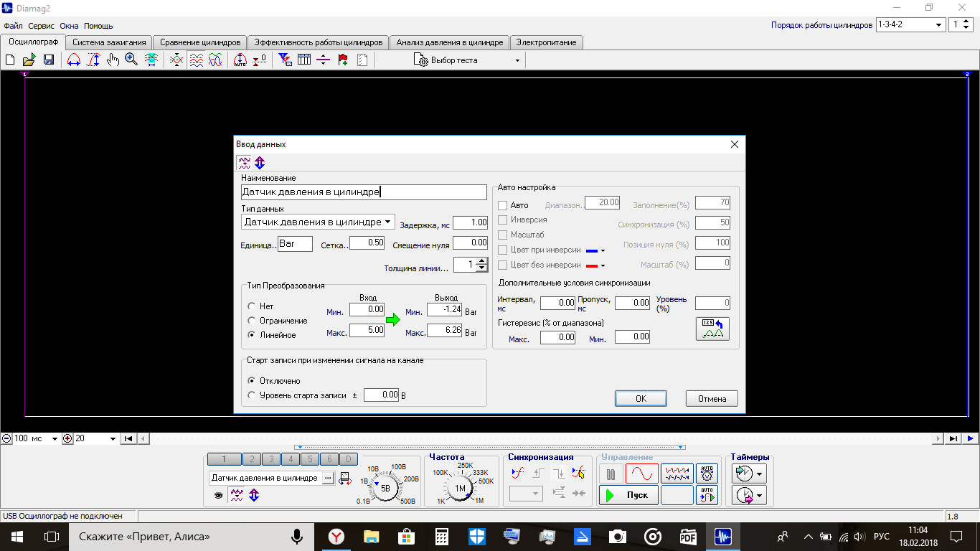Expand the Выбор теста dropdown
Screen dimensions: 980x551
[517, 61]
